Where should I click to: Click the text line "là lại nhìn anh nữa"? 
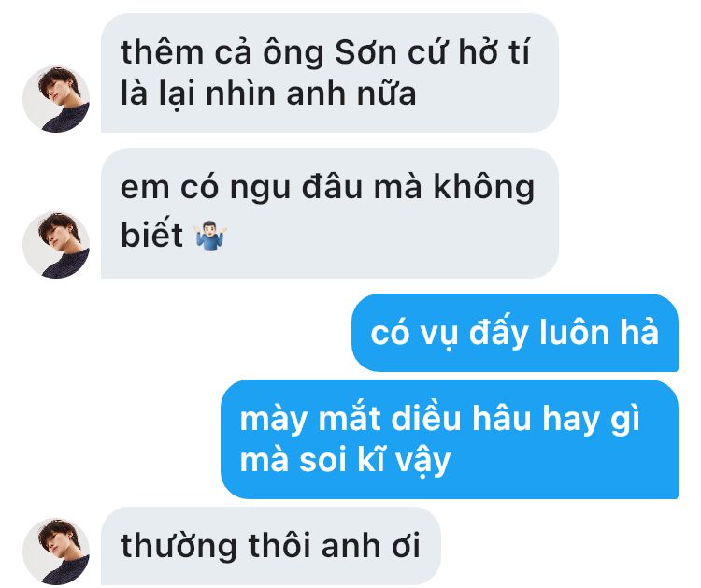click(x=268, y=94)
